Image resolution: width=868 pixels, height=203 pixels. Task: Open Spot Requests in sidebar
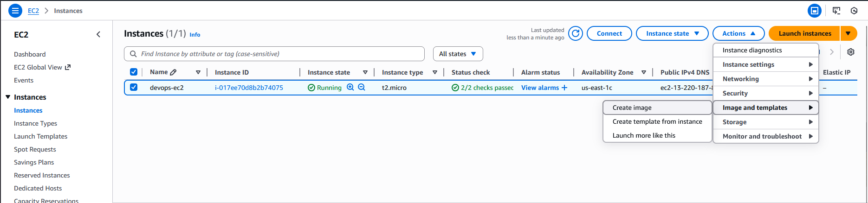point(35,149)
